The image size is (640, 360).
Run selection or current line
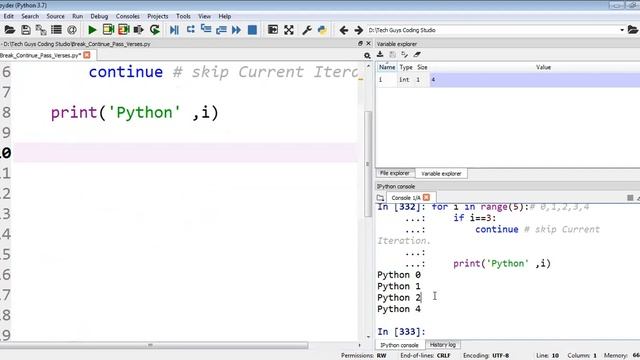(x=139, y=30)
